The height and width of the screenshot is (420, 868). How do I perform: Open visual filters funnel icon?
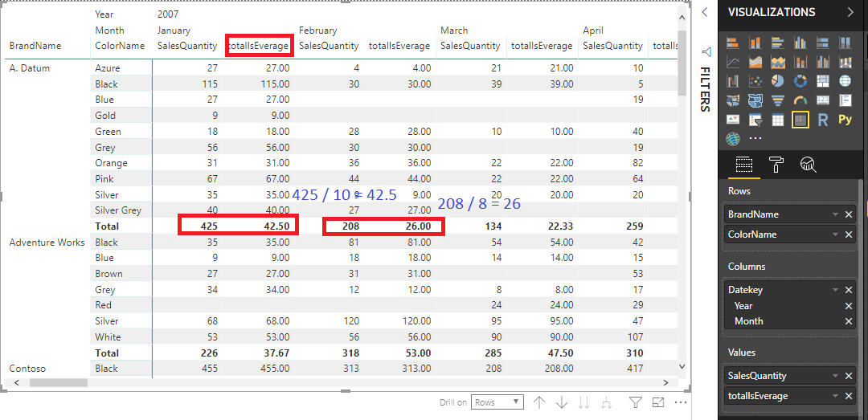click(636, 402)
